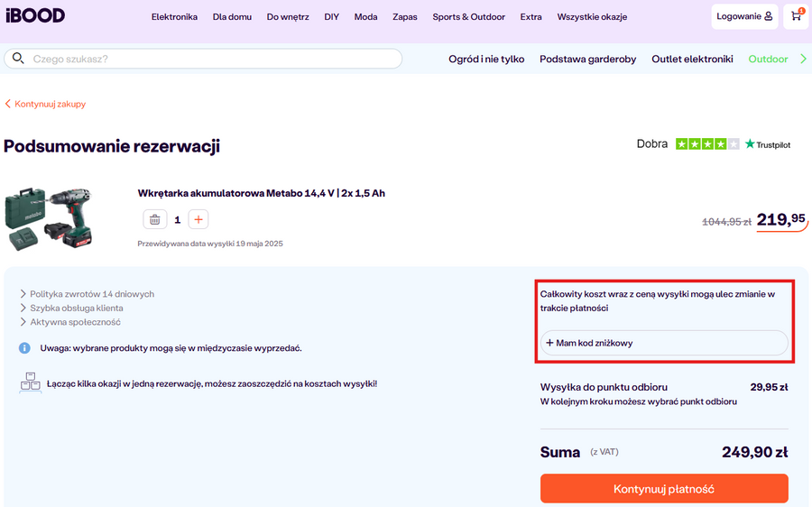812x507 pixels.
Task: Click the blue info icon
Action: (25, 348)
